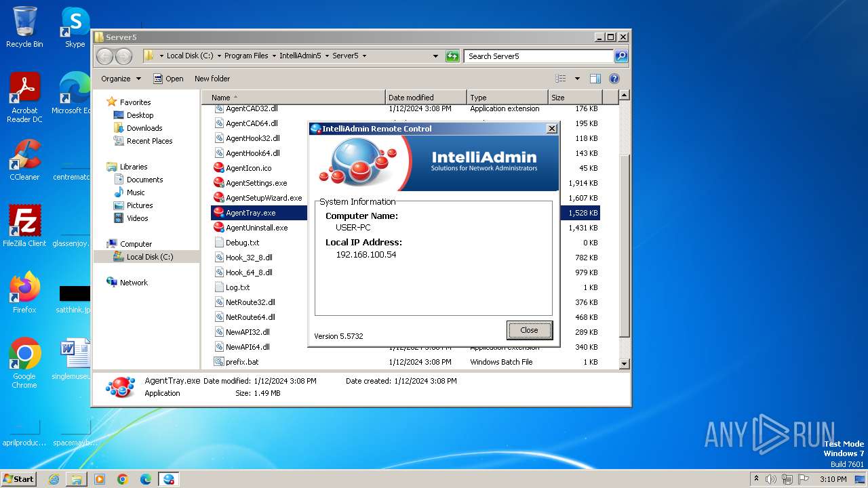
Task: Select the Debug.txt file icon
Action: (x=219, y=243)
